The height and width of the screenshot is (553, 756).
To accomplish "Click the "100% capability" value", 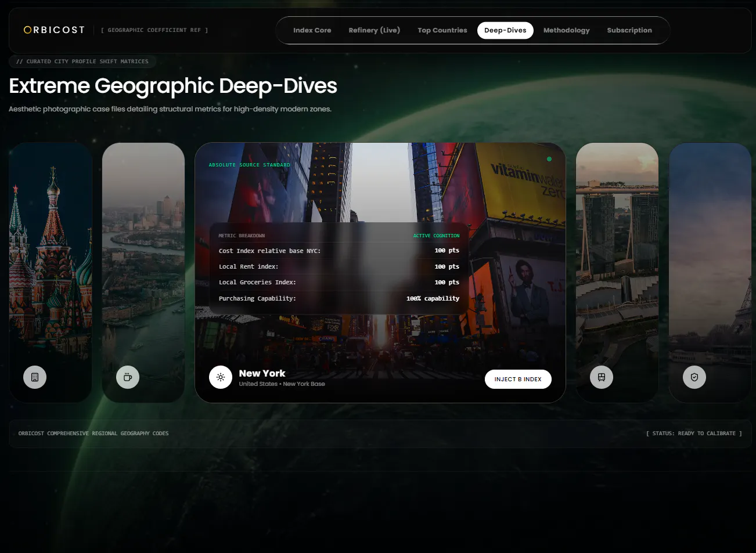I will (433, 298).
